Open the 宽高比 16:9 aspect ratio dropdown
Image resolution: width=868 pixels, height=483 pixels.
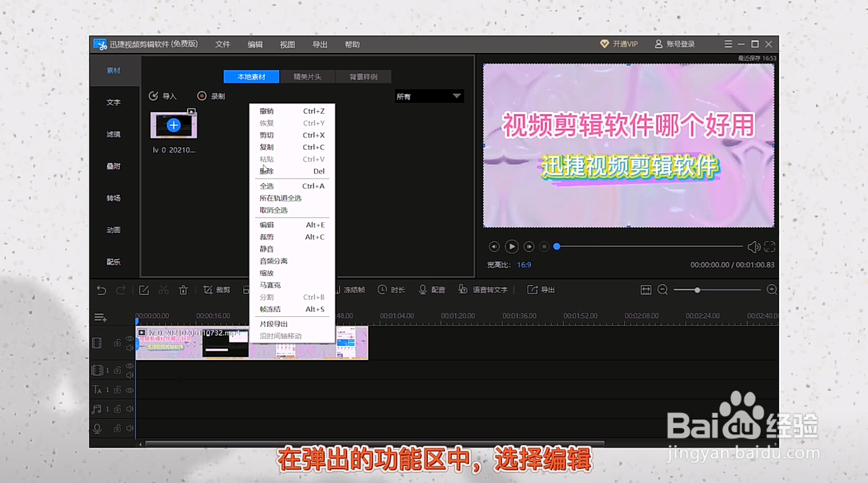point(524,265)
